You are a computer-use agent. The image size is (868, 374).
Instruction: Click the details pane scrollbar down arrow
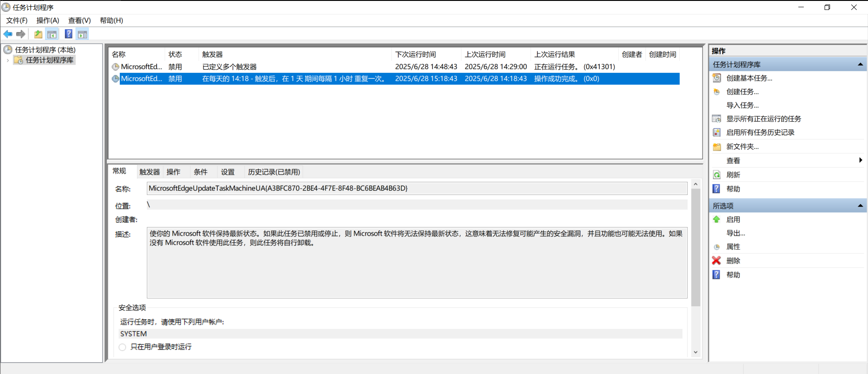(x=696, y=352)
